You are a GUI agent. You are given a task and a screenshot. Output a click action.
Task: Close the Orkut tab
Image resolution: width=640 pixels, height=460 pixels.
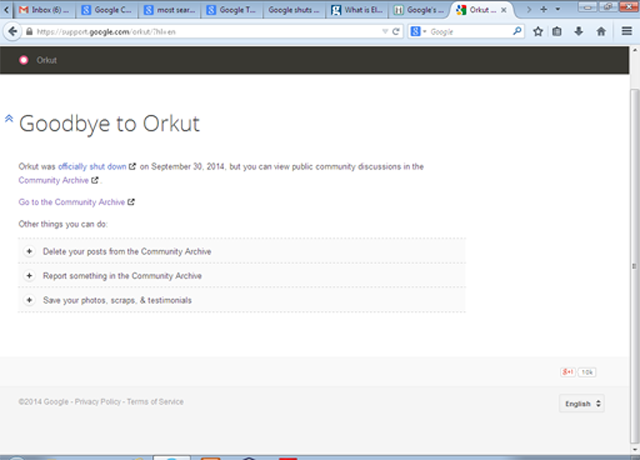click(x=504, y=10)
